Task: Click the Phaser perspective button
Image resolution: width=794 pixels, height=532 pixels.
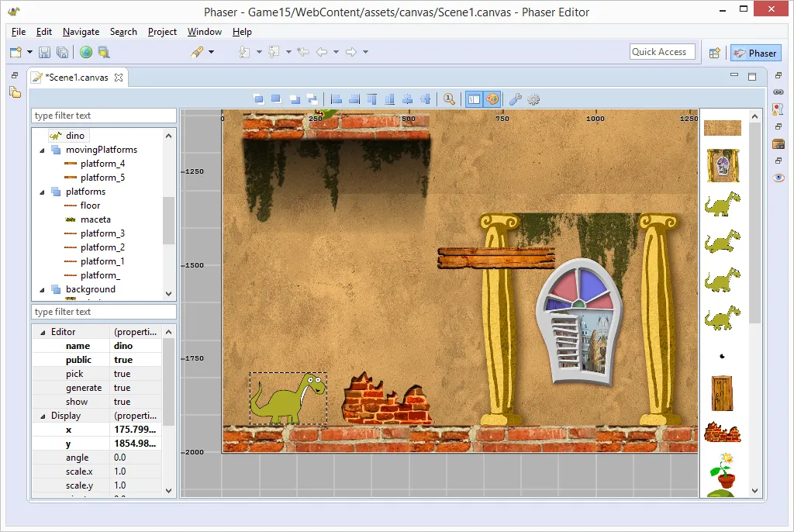Action: click(754, 52)
